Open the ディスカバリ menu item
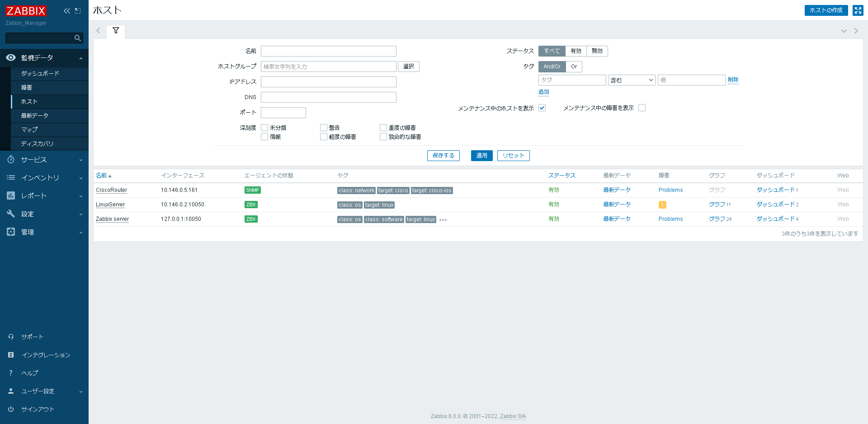The width and height of the screenshot is (868, 424). [x=50, y=144]
